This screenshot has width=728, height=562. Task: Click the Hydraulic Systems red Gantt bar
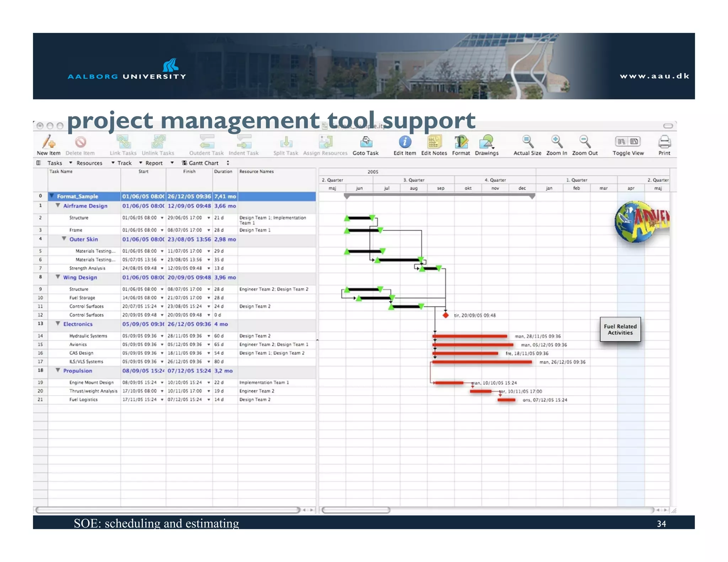pos(470,336)
